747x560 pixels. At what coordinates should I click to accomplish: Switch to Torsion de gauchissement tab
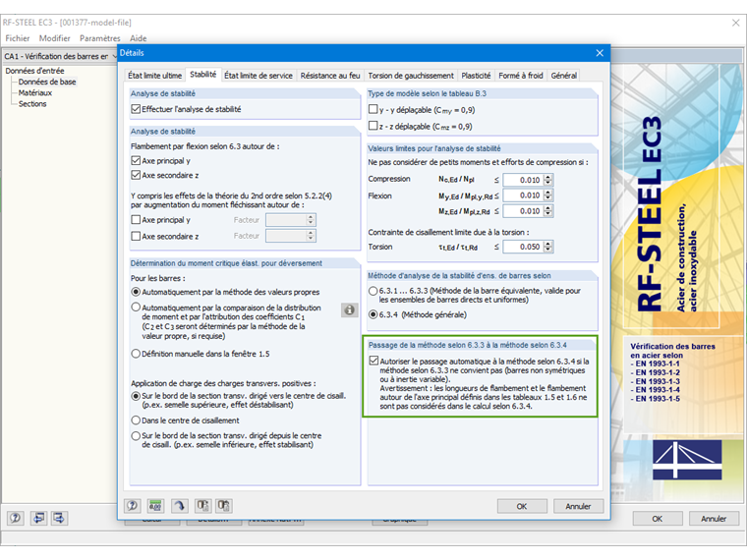click(411, 76)
